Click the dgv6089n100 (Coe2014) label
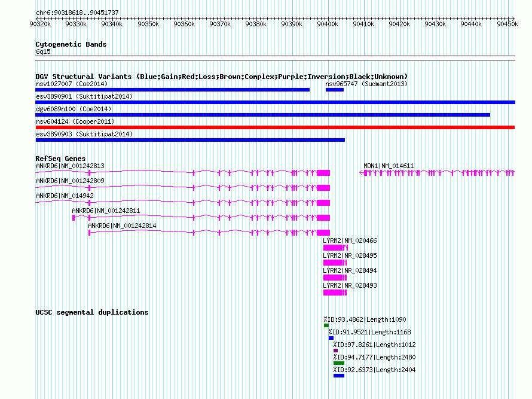This screenshot has height=399, width=532. (74, 109)
